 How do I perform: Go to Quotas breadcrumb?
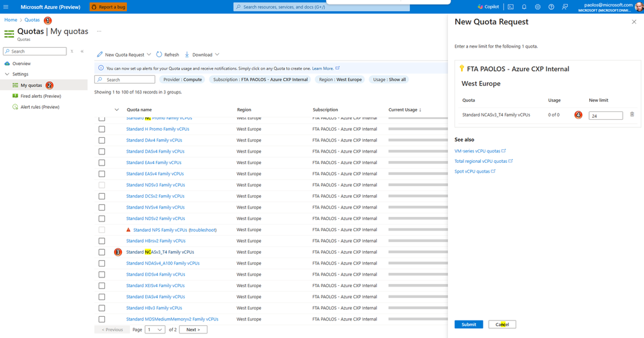tap(32, 20)
